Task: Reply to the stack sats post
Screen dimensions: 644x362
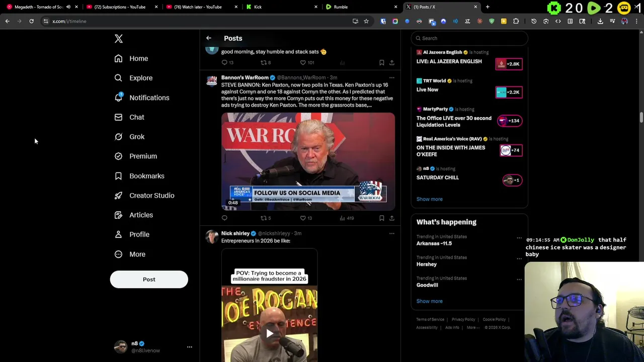Action: pos(227,63)
